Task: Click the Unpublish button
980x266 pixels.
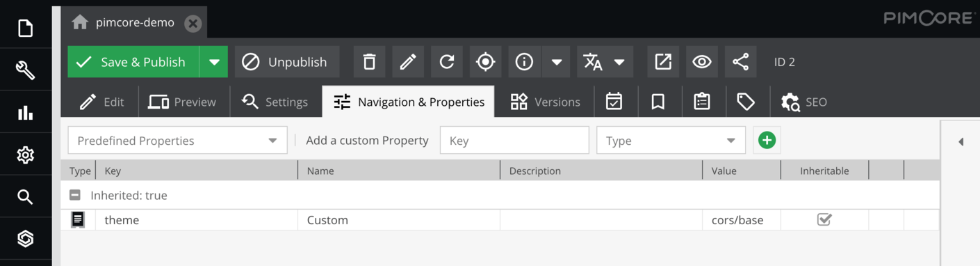Action: [286, 62]
